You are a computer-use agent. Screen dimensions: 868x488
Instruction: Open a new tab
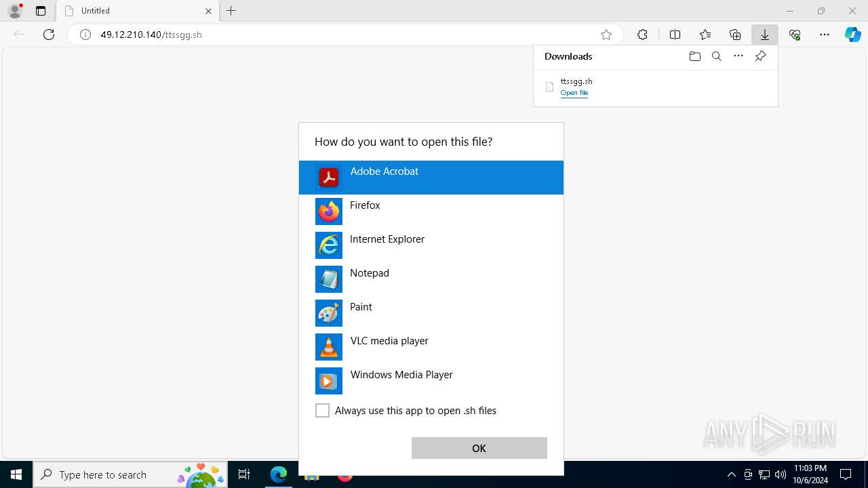point(231,11)
